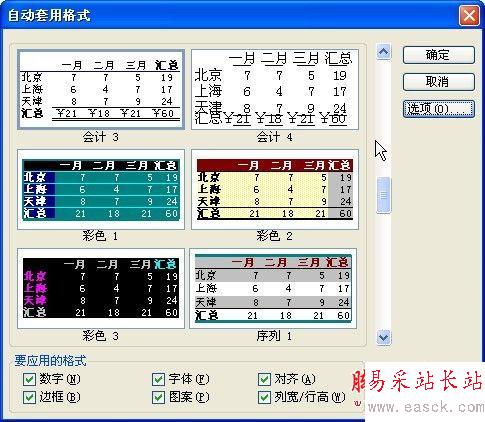This screenshot has width=485, height=422.
Task: Click the scrollbar up arrow
Action: 384,52
